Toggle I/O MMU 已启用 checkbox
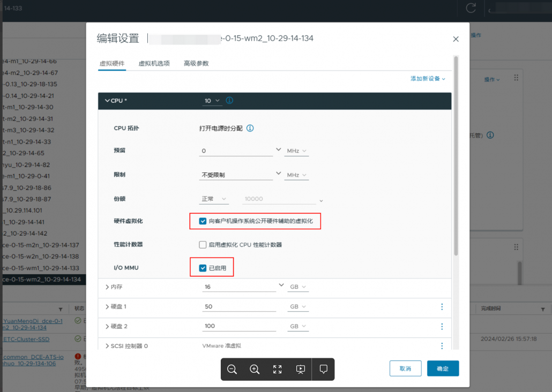This screenshot has width=552, height=392. click(x=203, y=268)
